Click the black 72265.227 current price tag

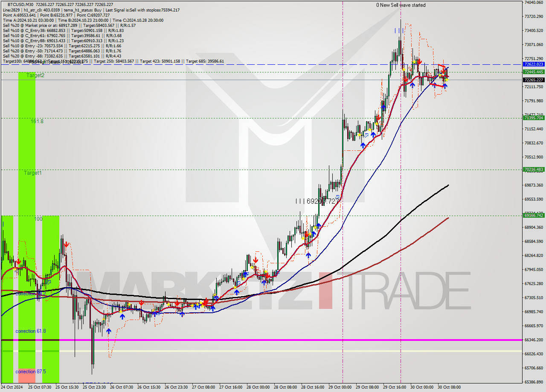[x=534, y=80]
